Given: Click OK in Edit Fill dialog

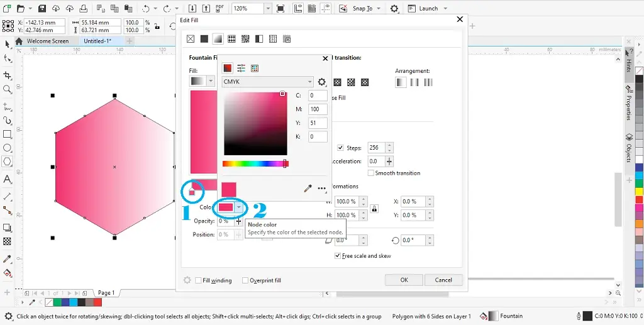Looking at the screenshot, I should [404, 280].
